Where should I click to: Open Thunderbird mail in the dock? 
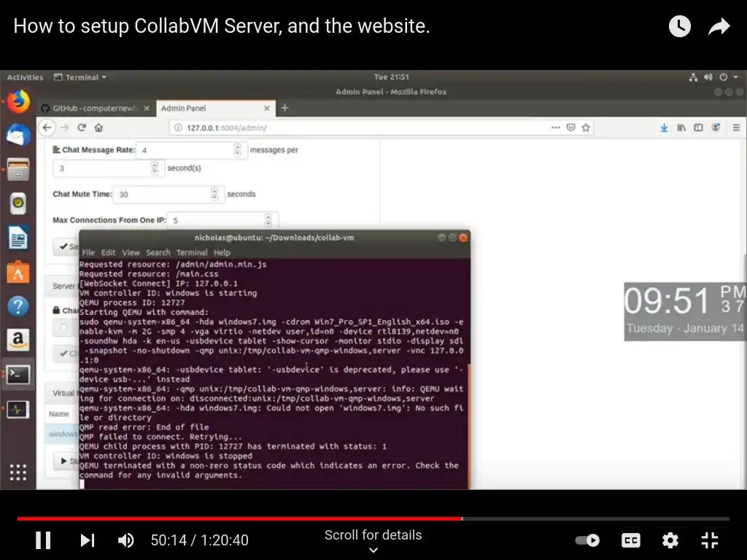click(18, 135)
